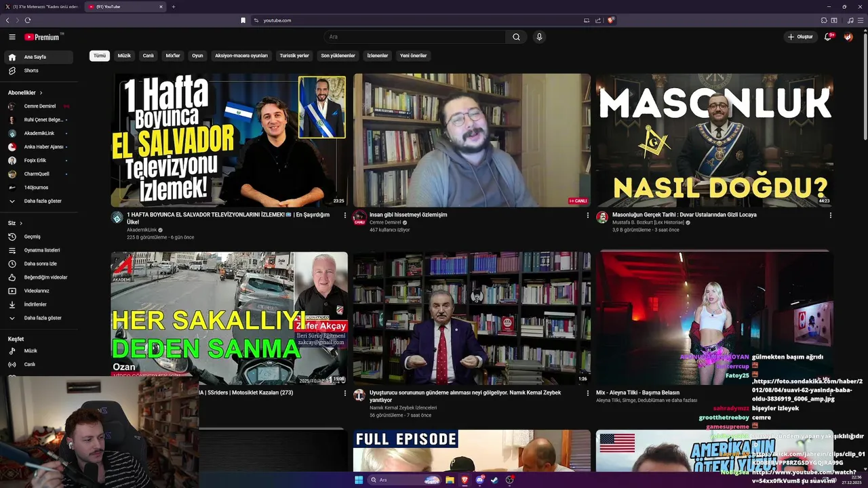
Task: Open the YouTube guide hamburger menu
Action: click(12, 37)
